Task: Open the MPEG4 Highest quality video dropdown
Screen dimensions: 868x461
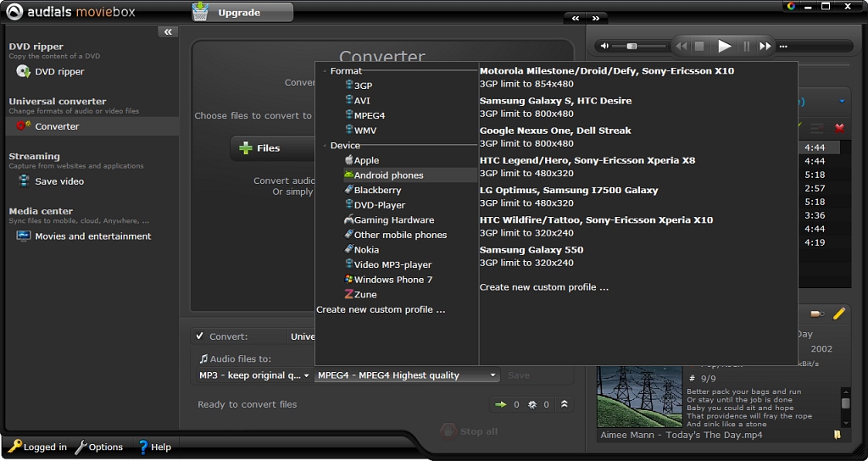Action: click(407, 375)
